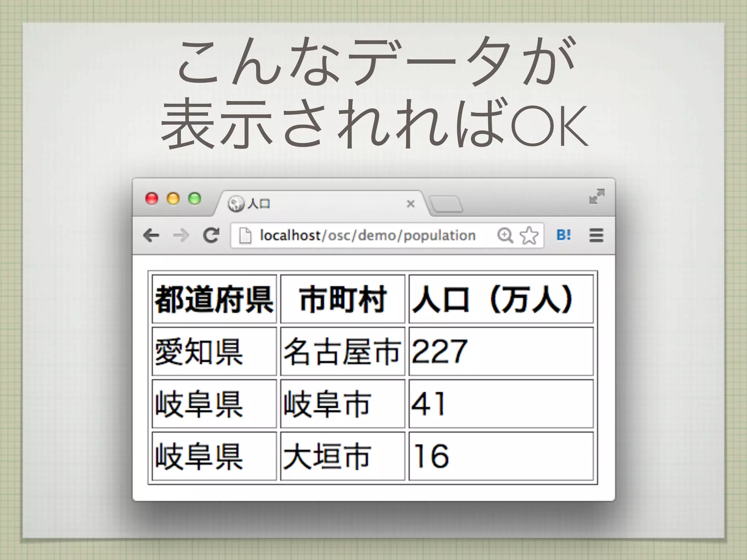Image resolution: width=747 pixels, height=560 pixels.
Task: Click the zoom magnifier icon in address bar
Action: coord(506,236)
